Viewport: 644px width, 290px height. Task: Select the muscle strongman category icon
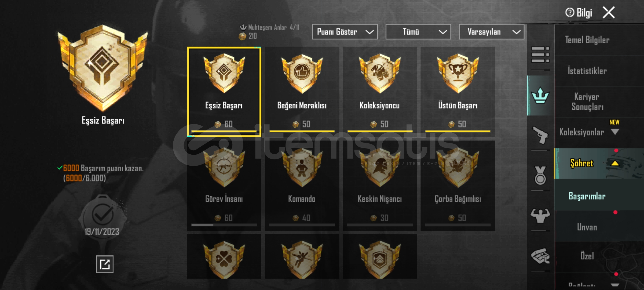(540, 216)
